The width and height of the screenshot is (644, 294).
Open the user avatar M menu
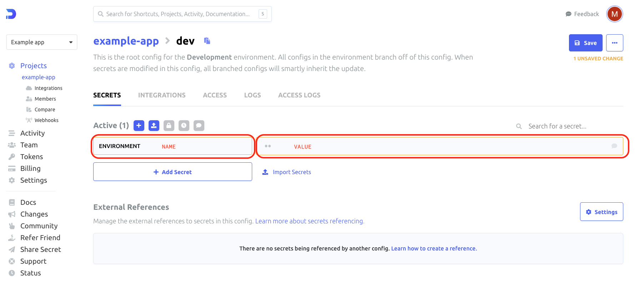[x=615, y=14]
